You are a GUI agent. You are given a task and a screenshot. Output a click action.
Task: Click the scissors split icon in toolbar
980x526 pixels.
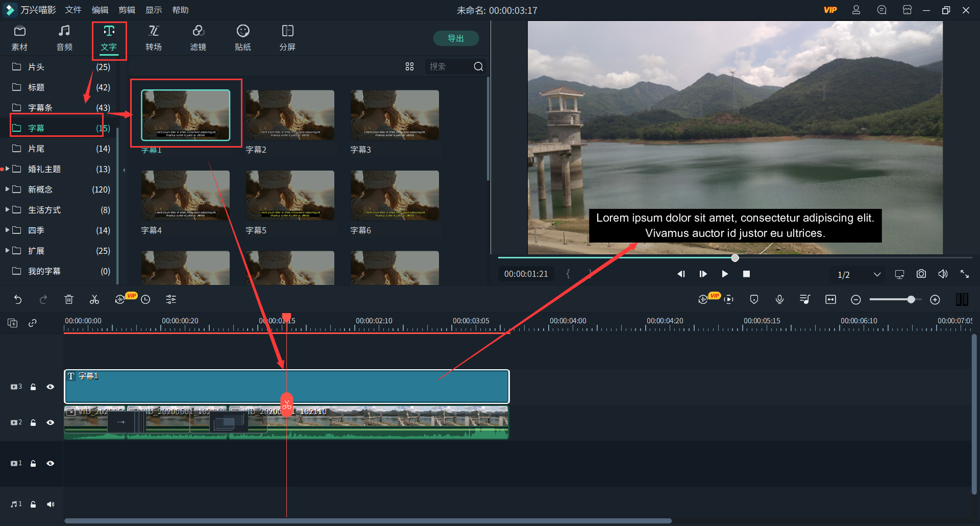click(x=94, y=300)
